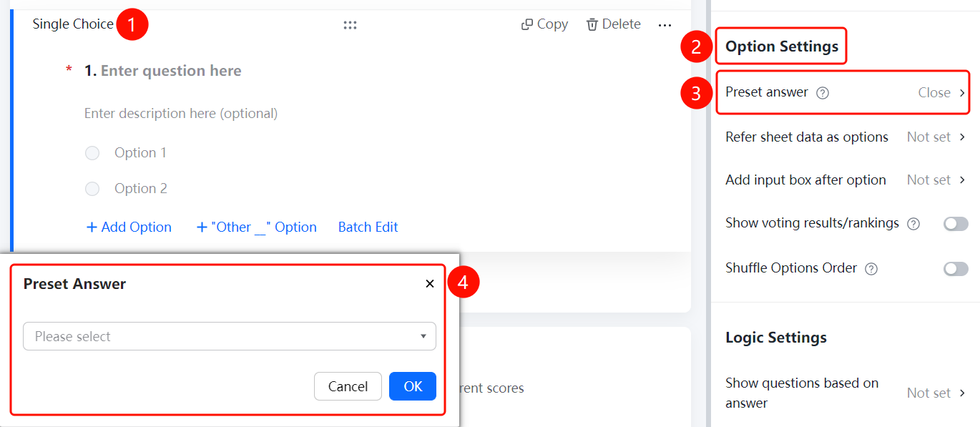Open the three-dot more options menu

(665, 25)
